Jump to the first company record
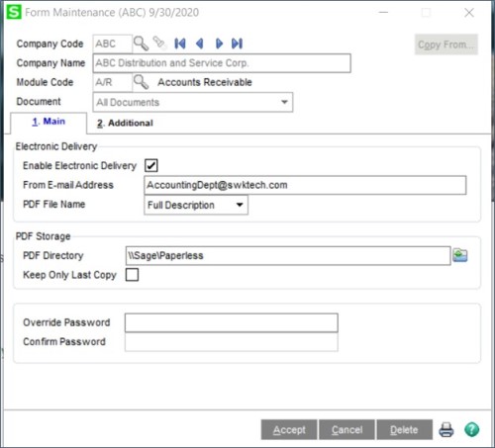 click(180, 44)
